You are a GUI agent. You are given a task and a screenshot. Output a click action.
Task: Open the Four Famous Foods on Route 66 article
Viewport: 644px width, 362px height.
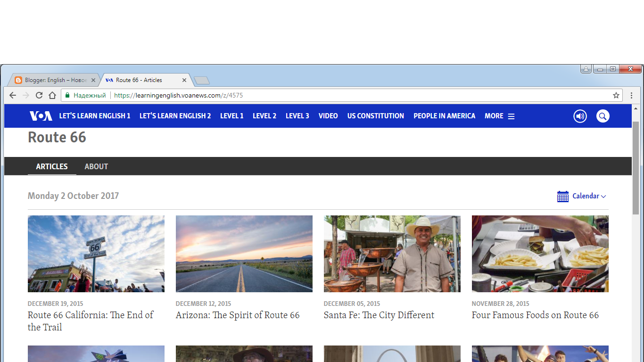(x=535, y=315)
